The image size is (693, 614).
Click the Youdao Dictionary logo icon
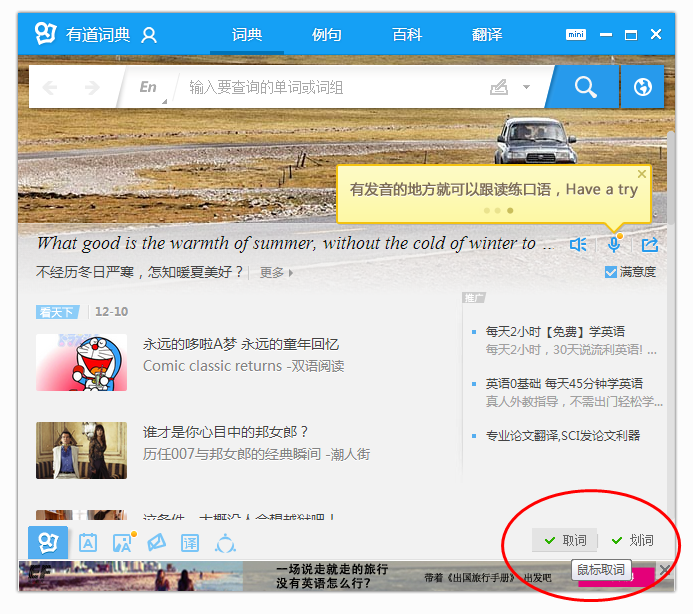click(x=46, y=34)
